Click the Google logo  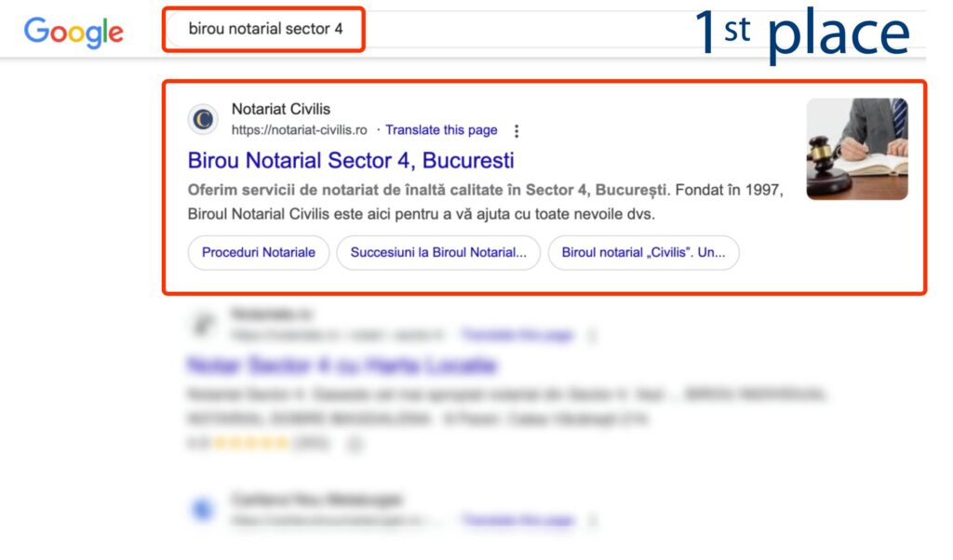pos(74,33)
